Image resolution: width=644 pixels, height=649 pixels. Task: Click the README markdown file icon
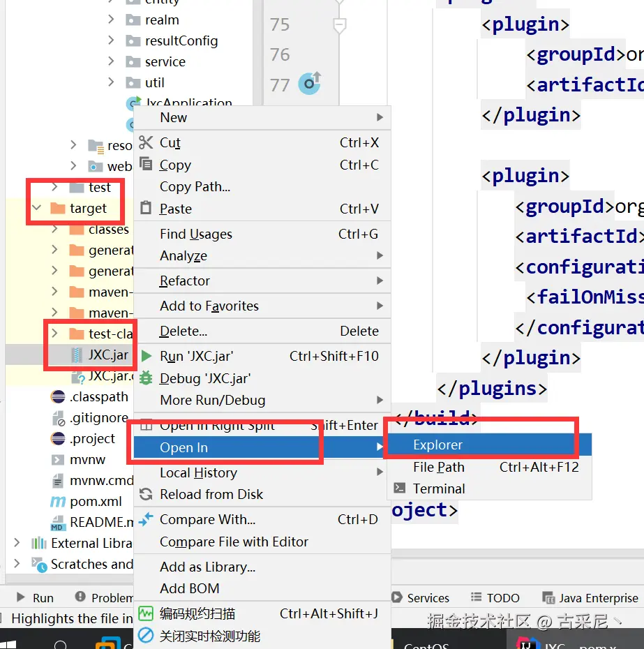(58, 523)
